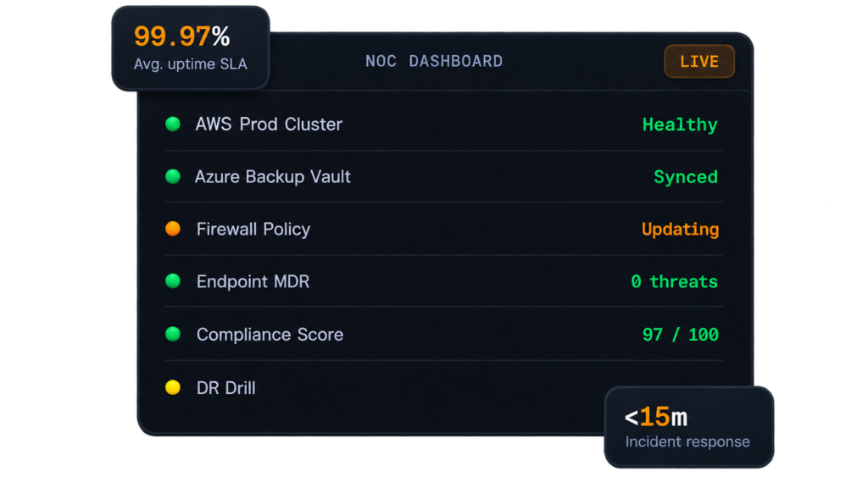This screenshot has height=488, width=868.
Task: Select the DR Drill entry
Action: pyautogui.click(x=225, y=388)
